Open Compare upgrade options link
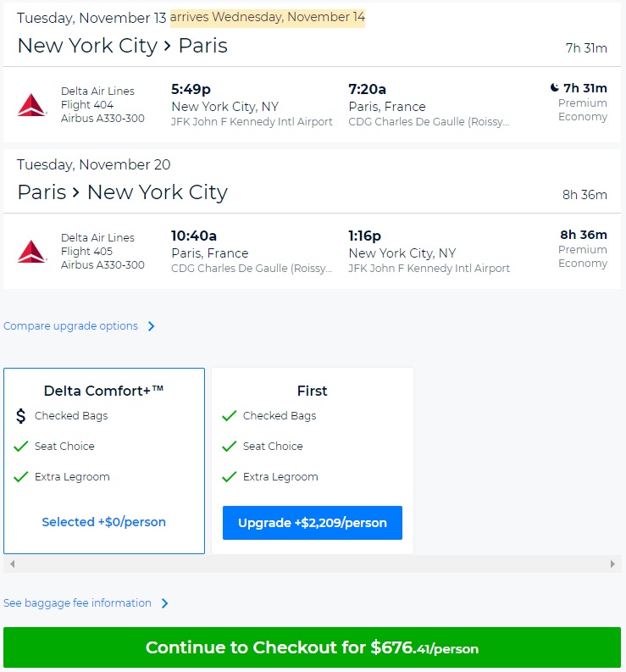Viewport: 626px width, 672px height. (70, 326)
